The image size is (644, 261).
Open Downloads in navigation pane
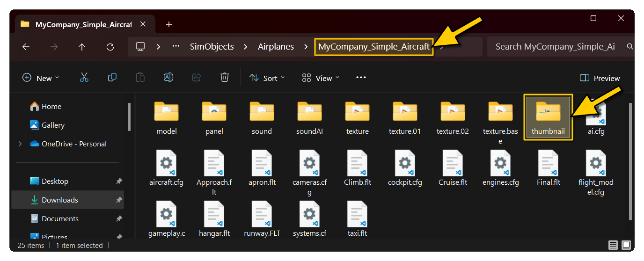point(54,200)
